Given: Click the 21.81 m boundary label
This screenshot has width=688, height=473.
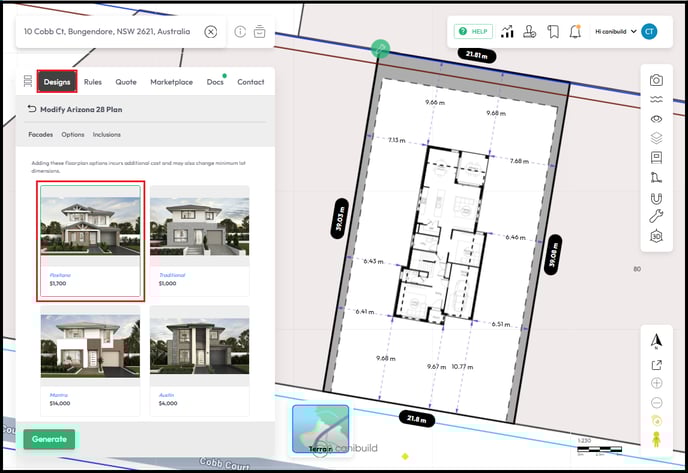Looking at the screenshot, I should [x=477, y=55].
